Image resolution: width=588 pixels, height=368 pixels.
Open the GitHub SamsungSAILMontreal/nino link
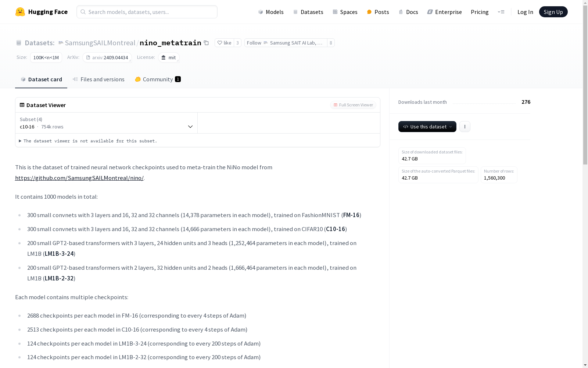[79, 178]
